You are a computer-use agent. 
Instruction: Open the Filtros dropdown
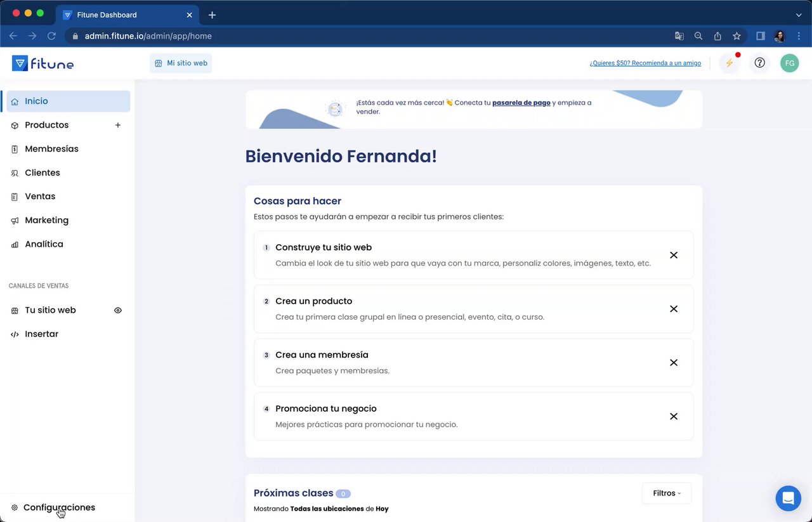click(667, 493)
